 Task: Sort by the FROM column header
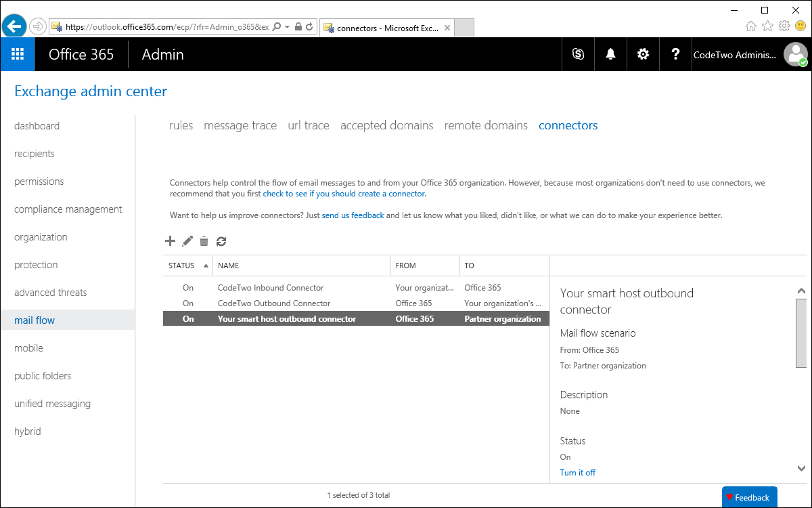pyautogui.click(x=424, y=266)
